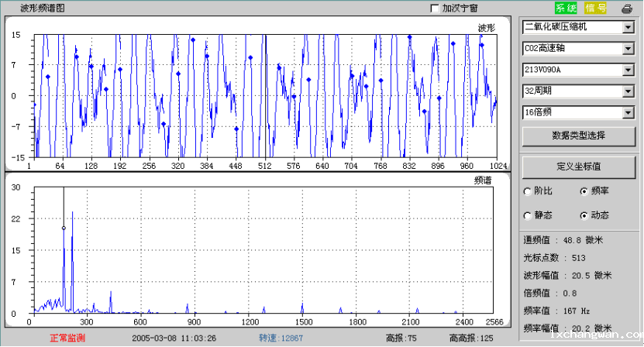
Task: Click the 定义坐标值 button
Action: pos(579,166)
